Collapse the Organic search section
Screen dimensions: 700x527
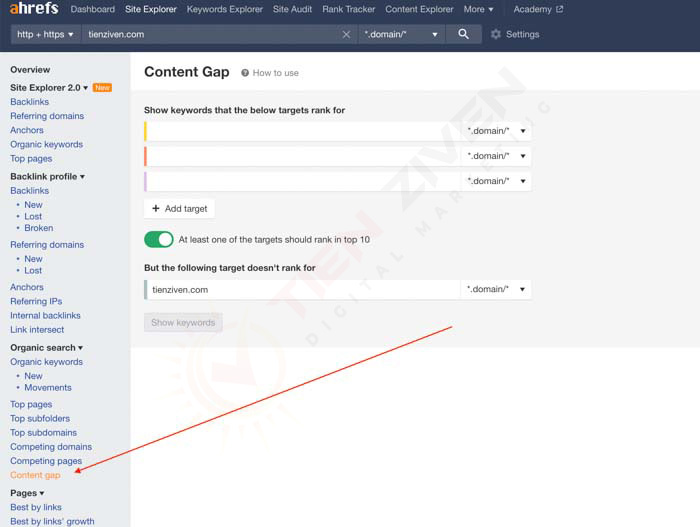click(x=46, y=347)
